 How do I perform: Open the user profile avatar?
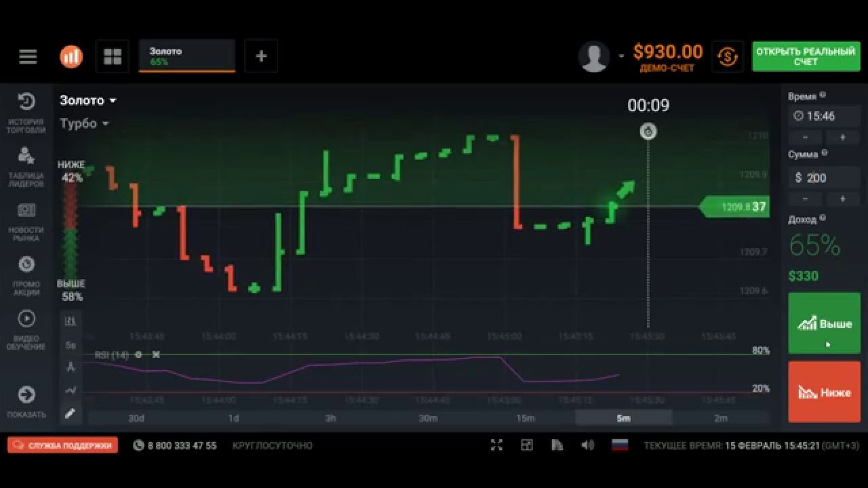(594, 56)
